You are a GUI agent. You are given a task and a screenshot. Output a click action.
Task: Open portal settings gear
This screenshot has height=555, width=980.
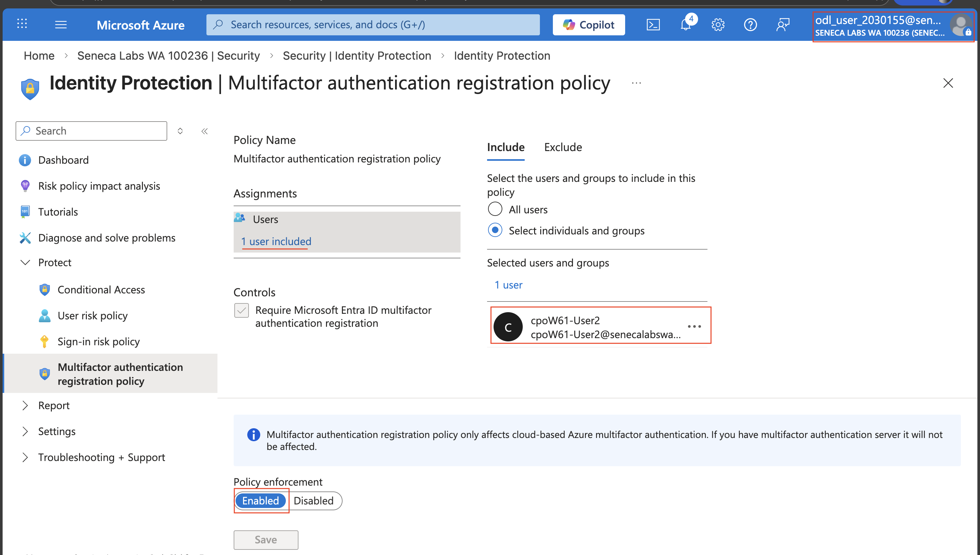tap(718, 25)
